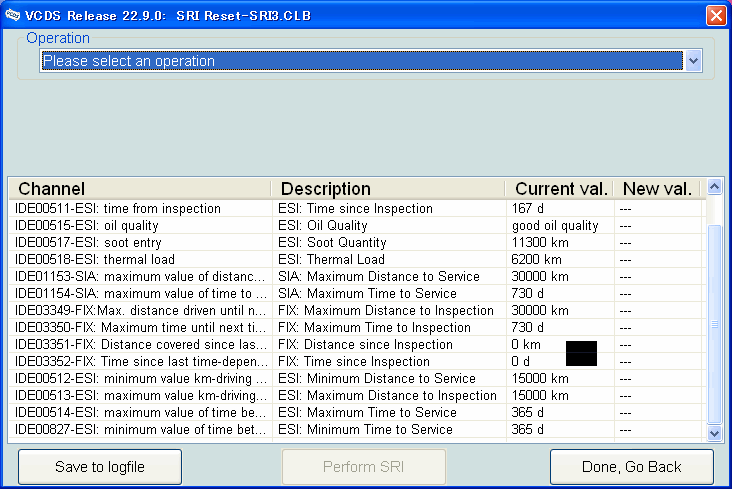
Task: Click description 'SIA: Maximum Time to Service'
Action: [x=367, y=293]
